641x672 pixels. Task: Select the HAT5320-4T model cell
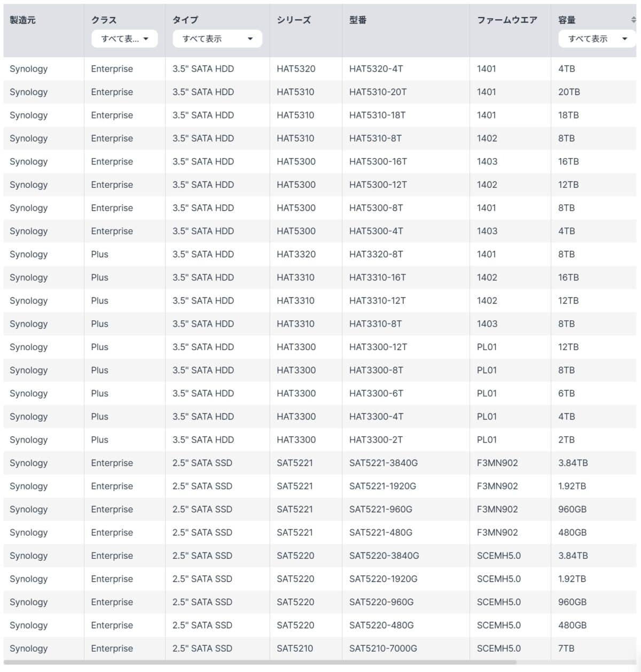[x=376, y=69]
